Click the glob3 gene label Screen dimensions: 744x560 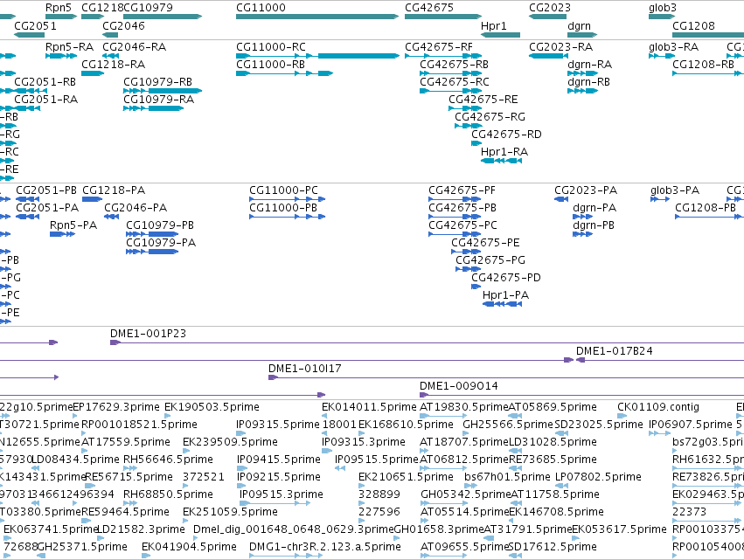pos(663,8)
